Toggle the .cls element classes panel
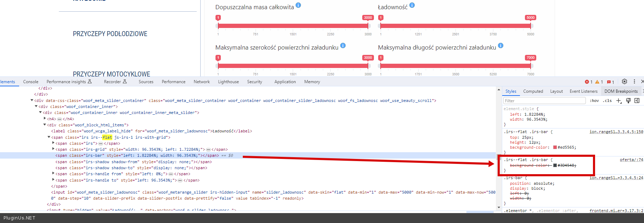The width and height of the screenshot is (644, 223). tap(608, 101)
